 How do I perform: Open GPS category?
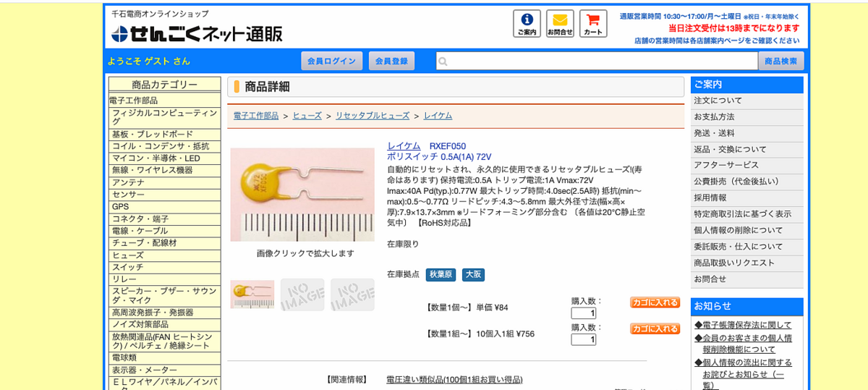(x=164, y=206)
